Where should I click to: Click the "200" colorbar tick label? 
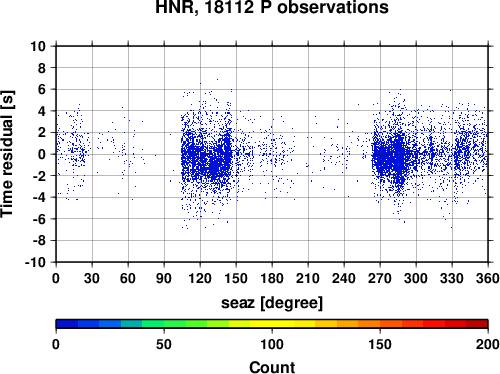point(488,344)
